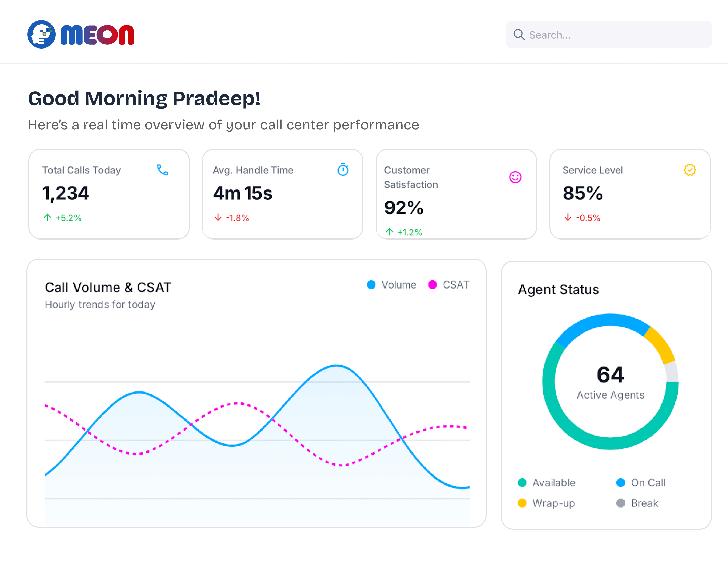Click the badge check icon on Service Level
Image resolution: width=728 pixels, height=573 pixels.
690,170
